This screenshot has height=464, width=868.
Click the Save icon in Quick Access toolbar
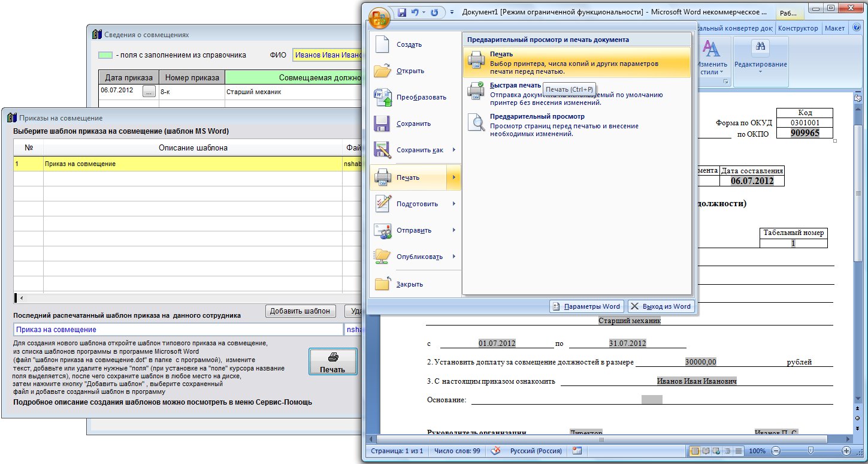(x=402, y=13)
